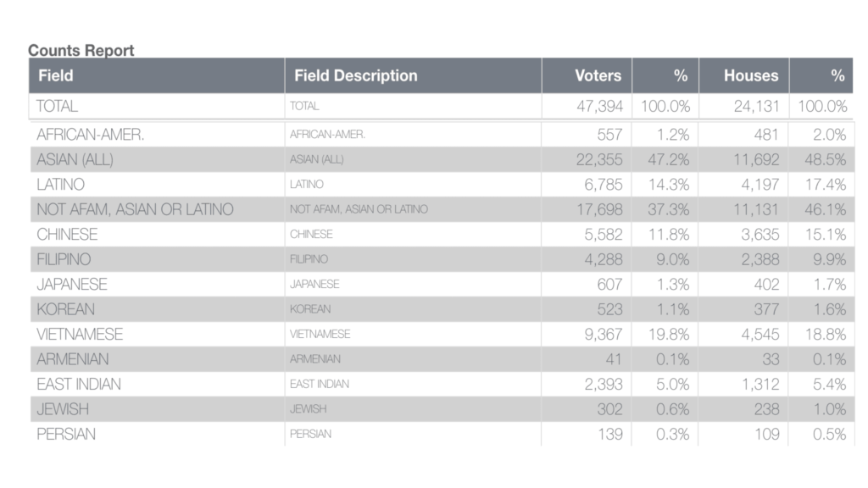
Task: Click the KOREAN row label
Action: (65, 309)
